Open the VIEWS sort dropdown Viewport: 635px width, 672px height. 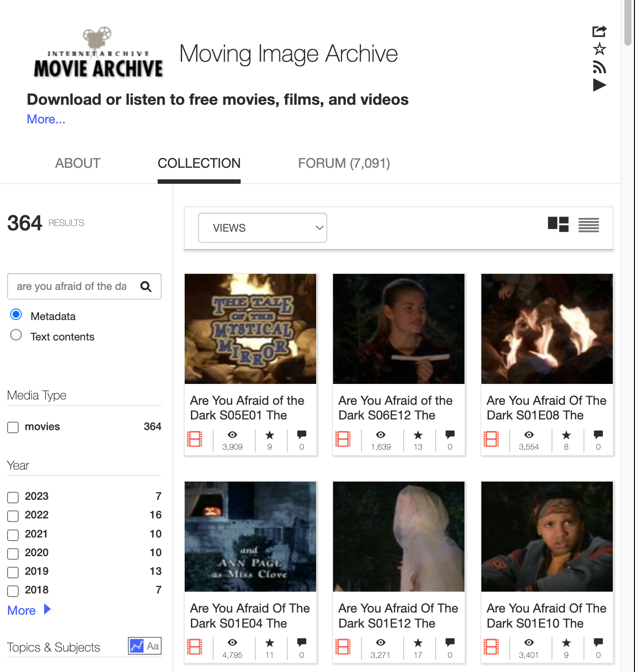pyautogui.click(x=262, y=228)
